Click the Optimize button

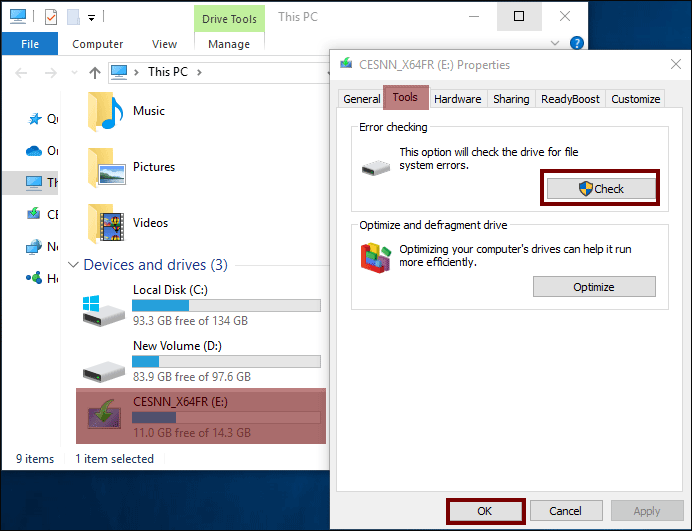(594, 287)
